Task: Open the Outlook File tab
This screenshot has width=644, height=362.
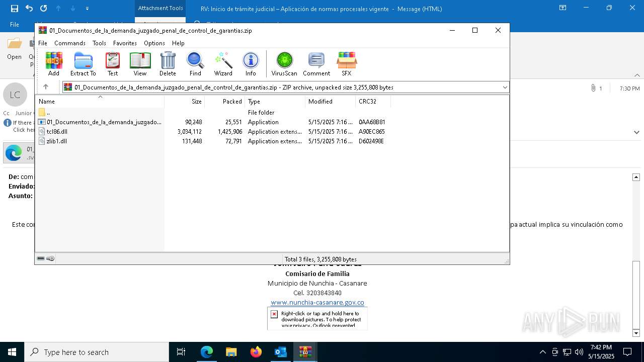Action: click(15, 24)
